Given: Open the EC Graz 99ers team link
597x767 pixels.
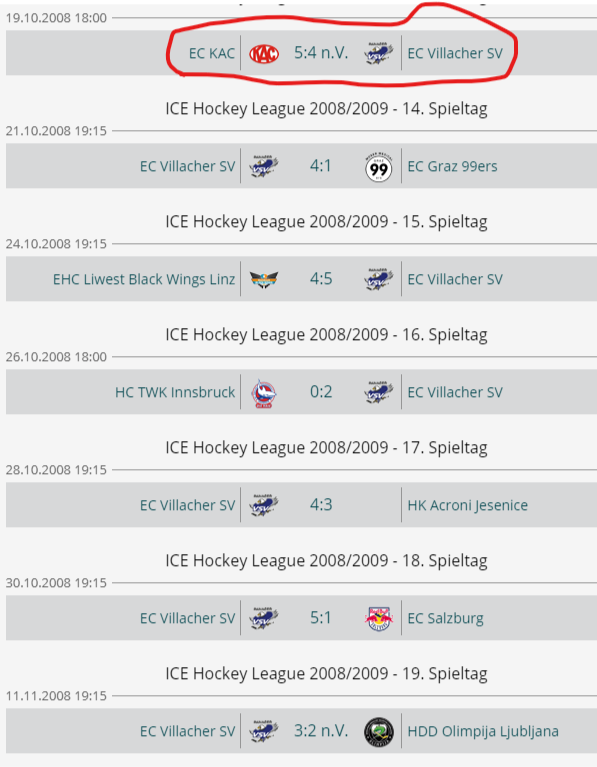Looking at the screenshot, I should 452,167.
